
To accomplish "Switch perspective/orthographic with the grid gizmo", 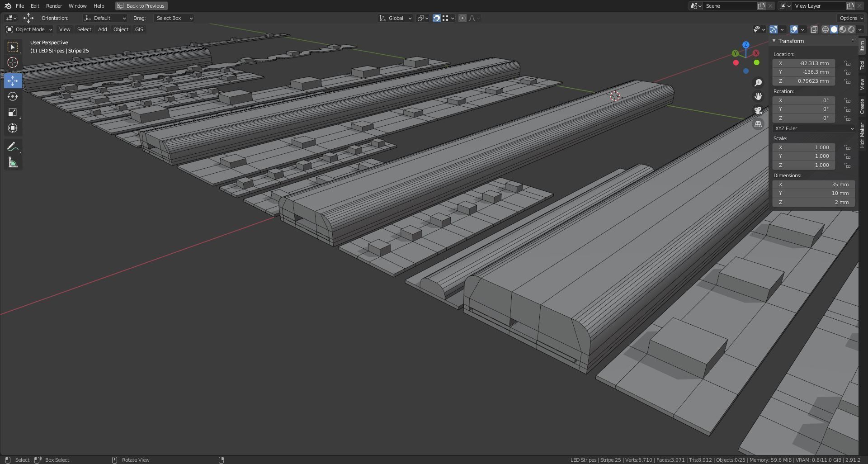I will [758, 124].
